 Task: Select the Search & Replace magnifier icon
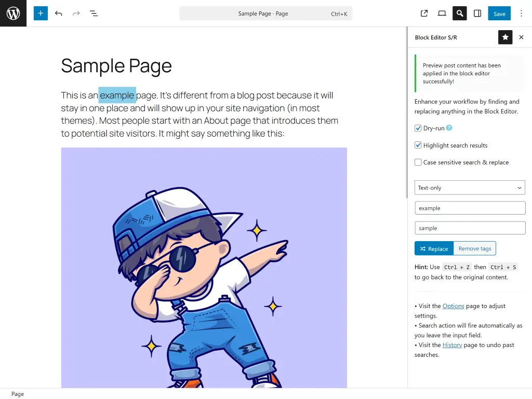[x=459, y=13]
